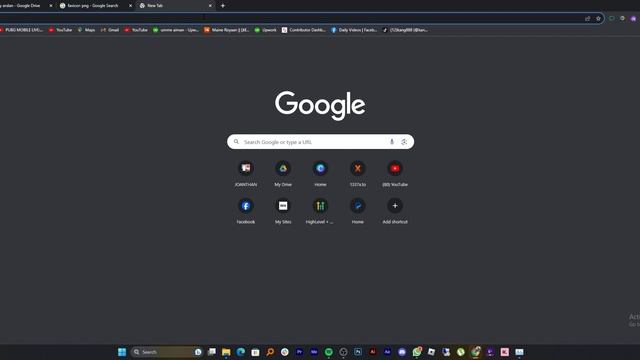Open the (80) YouTube shortcut tile

coord(395,173)
